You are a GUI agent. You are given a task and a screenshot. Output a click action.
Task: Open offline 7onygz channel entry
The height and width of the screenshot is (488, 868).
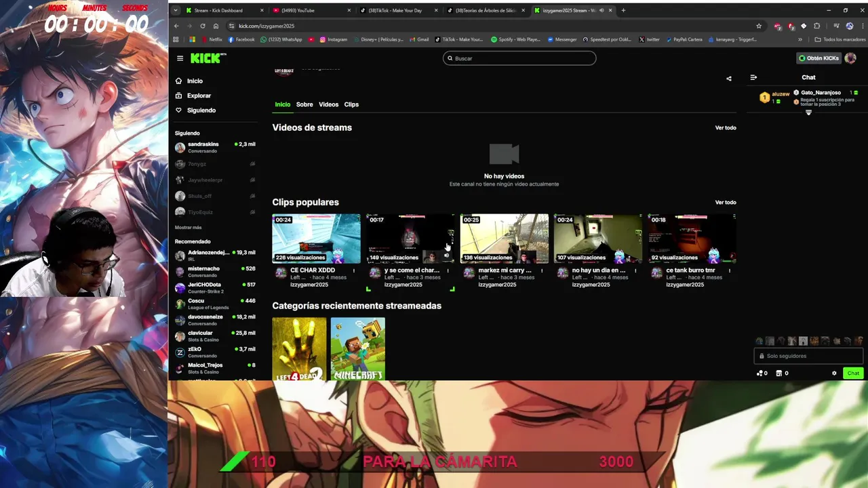215,164
